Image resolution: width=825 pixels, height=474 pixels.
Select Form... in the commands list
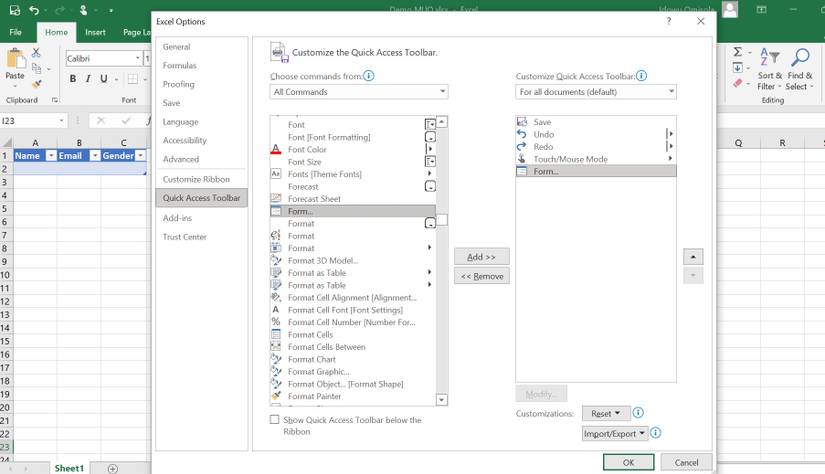pos(353,211)
